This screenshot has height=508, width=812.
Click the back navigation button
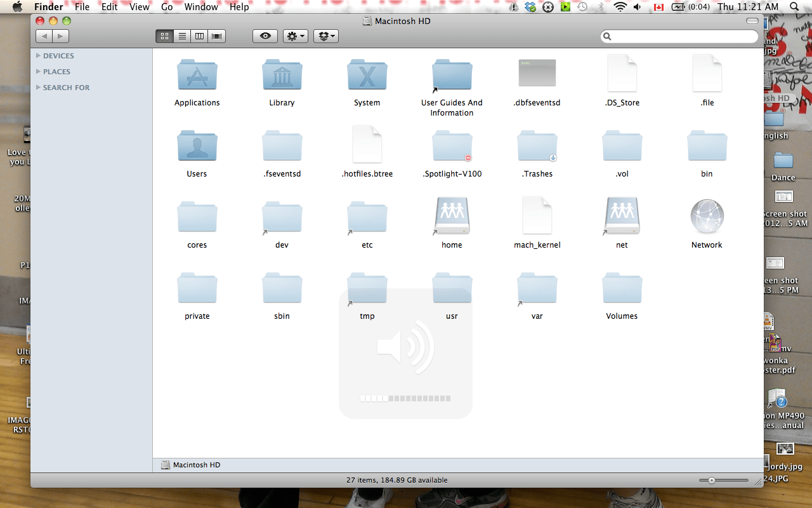click(x=44, y=36)
